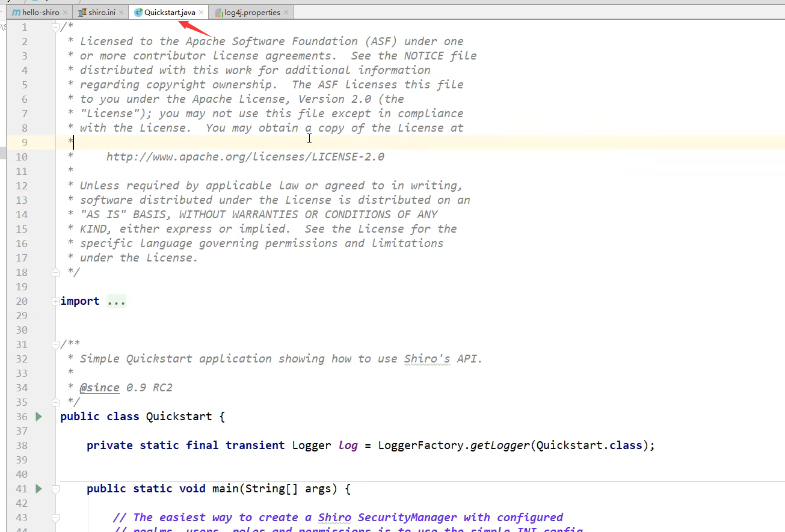Screen dimensions: 785x532
Task: Click the log4j.properties file type icon
Action: 219,13
